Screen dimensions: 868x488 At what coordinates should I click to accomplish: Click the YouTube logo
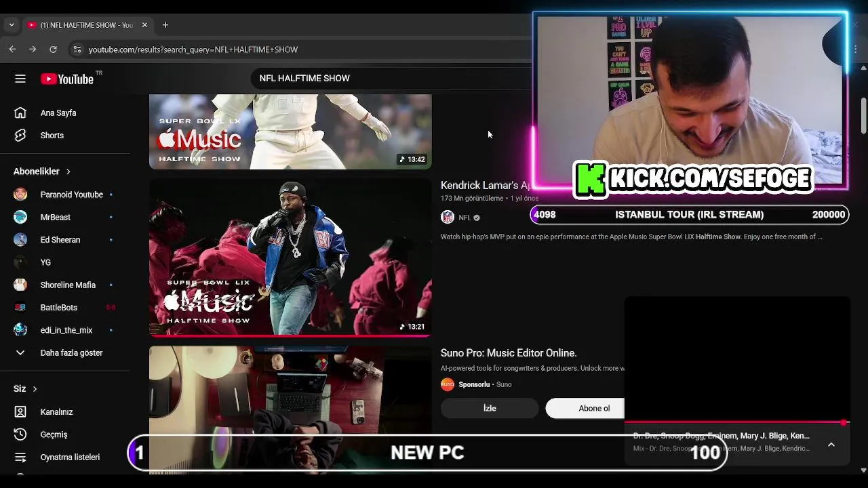pyautogui.click(x=66, y=79)
